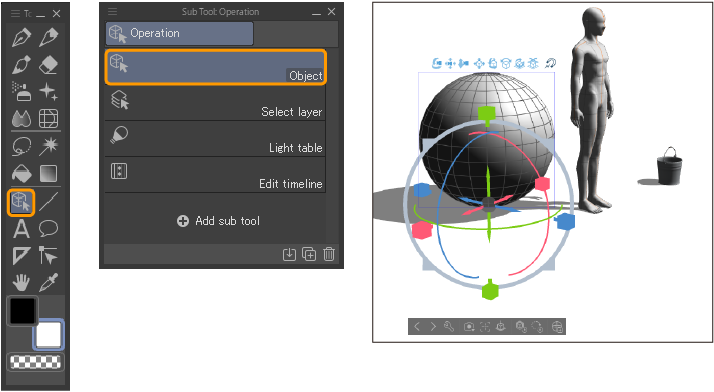Select the Figure line tool
The image size is (714, 392).
(x=49, y=202)
